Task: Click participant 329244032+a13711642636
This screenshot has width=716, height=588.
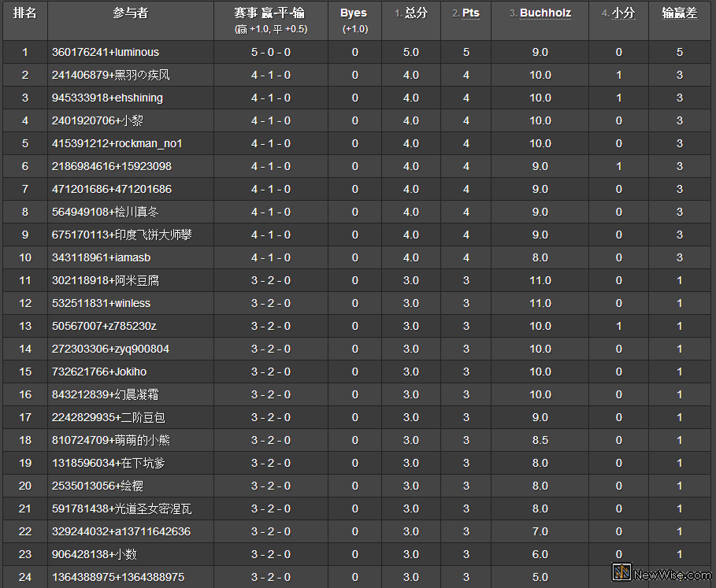Action: coord(121,531)
